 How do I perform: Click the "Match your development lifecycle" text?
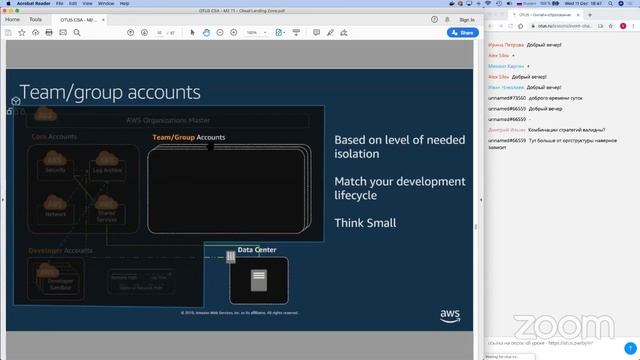(x=400, y=188)
